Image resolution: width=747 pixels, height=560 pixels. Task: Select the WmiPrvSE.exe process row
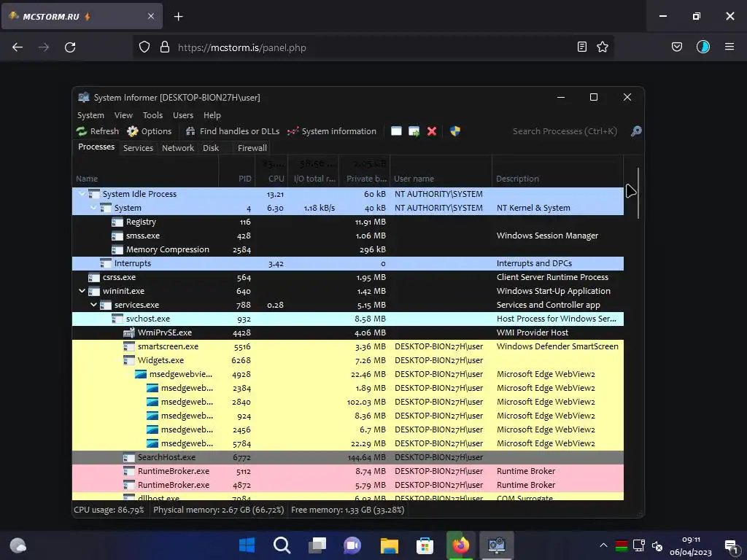[x=348, y=332]
